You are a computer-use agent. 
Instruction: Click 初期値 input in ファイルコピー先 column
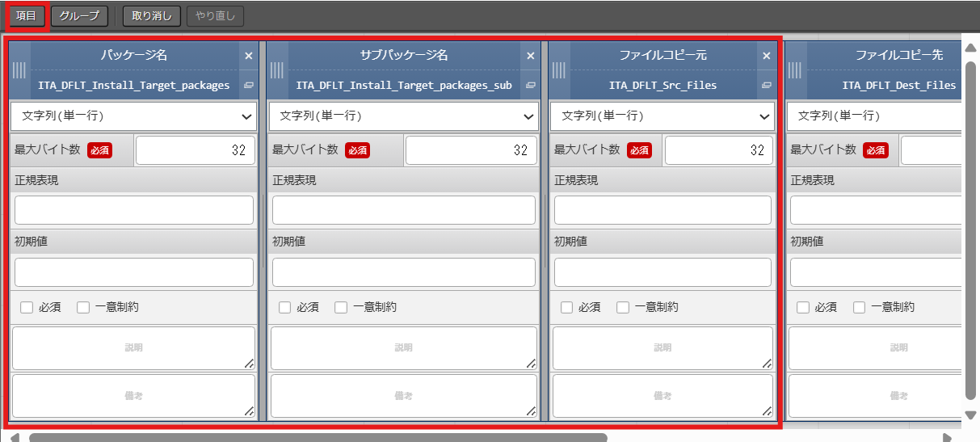[x=876, y=272]
